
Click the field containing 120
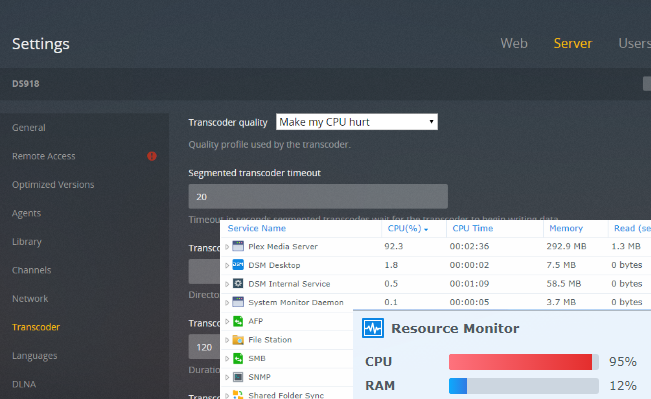coord(204,347)
